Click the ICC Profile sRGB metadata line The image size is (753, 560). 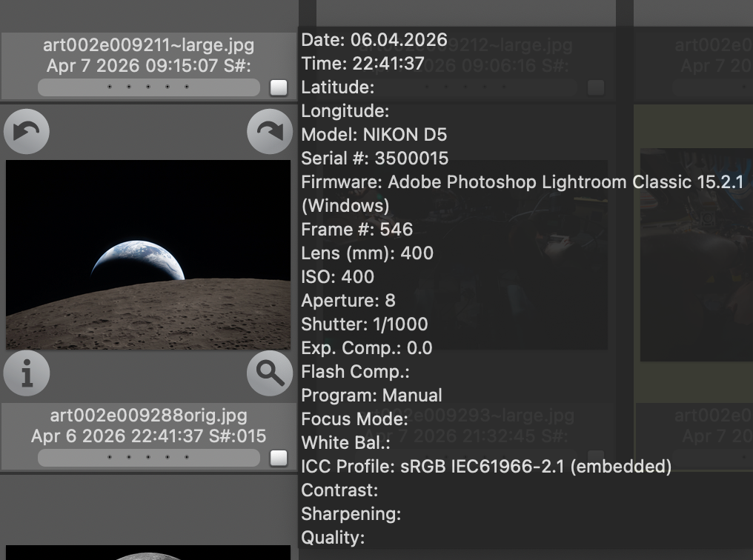click(485, 467)
